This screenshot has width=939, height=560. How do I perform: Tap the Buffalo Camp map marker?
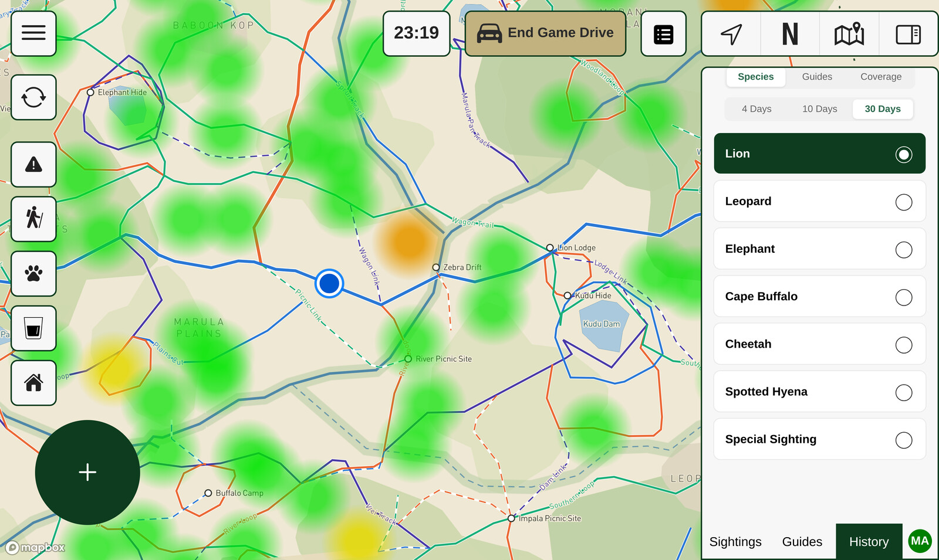tap(208, 493)
